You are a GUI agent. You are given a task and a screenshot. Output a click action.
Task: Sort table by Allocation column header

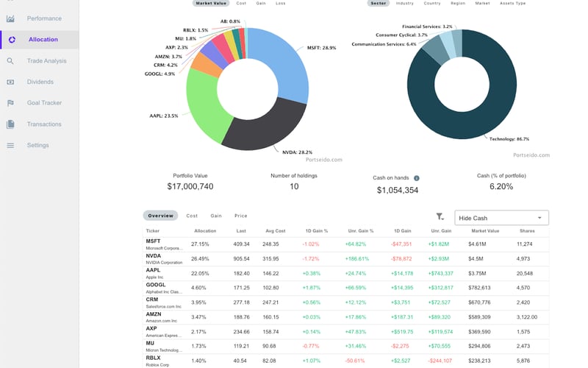pos(205,231)
